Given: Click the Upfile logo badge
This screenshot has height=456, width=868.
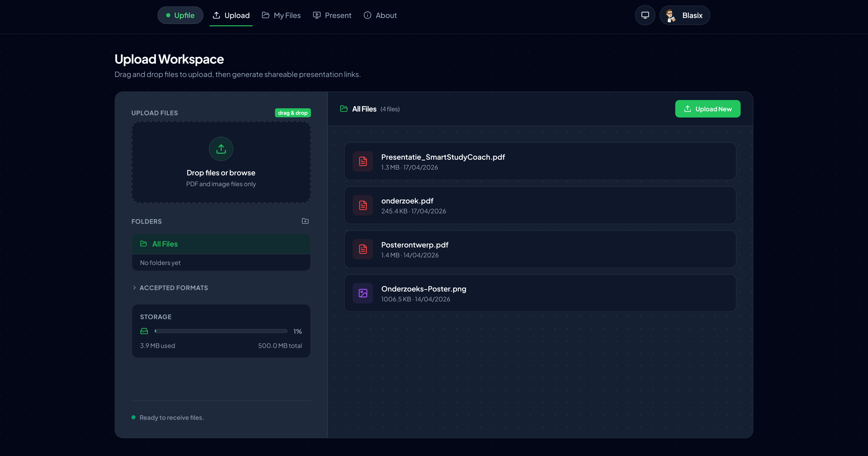Looking at the screenshot, I should pyautogui.click(x=180, y=15).
